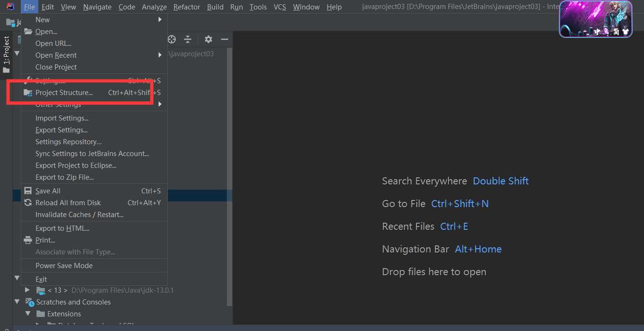Collapse the javaproject03 root tree arrow
644x331 pixels.
17,53
